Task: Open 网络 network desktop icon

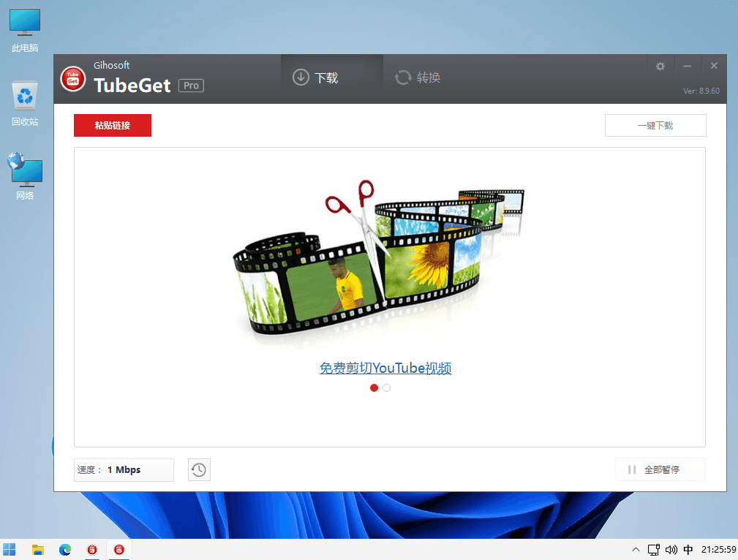Action: tap(25, 176)
